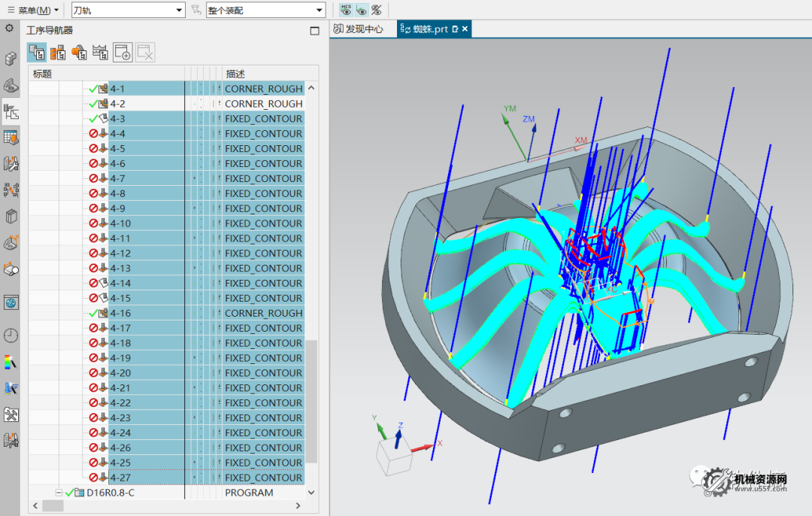Switch to Geometry view icon

coord(78,52)
